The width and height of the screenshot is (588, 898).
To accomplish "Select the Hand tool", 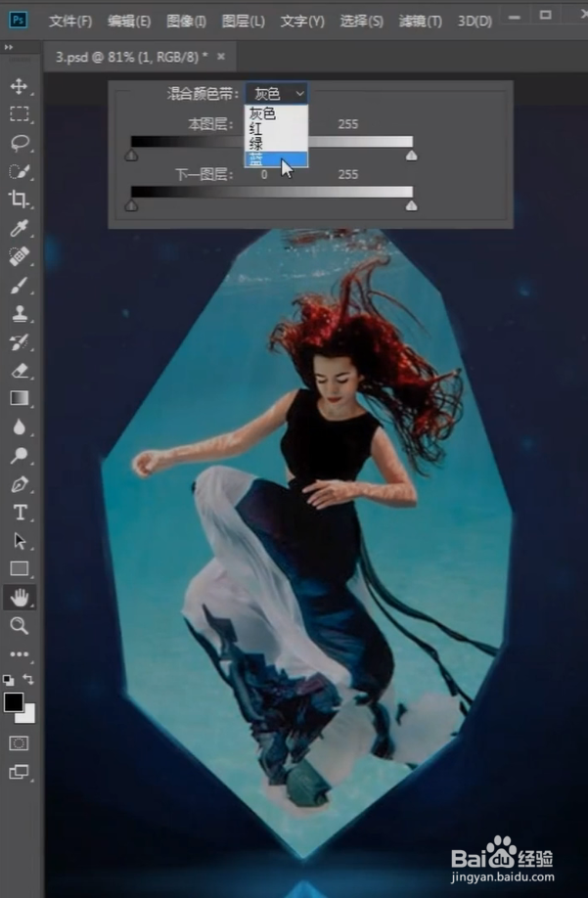I will pyautogui.click(x=19, y=598).
